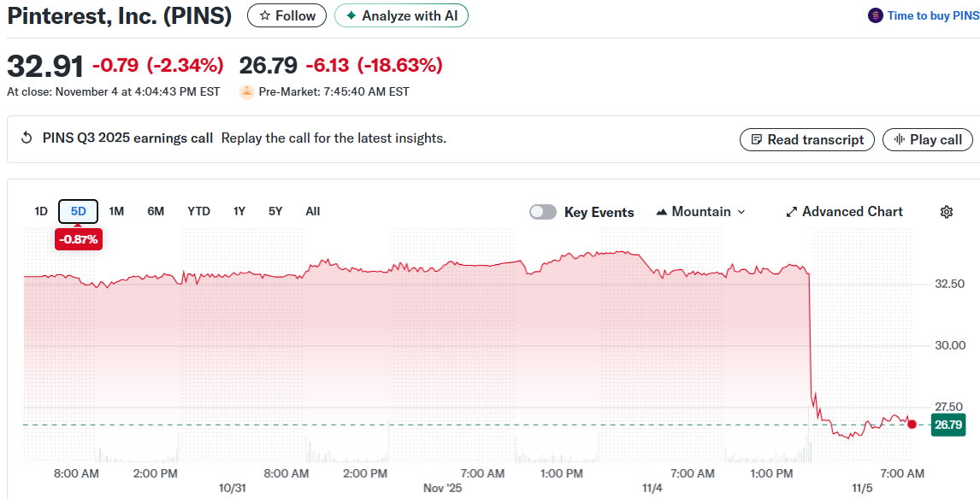This screenshot has width=980, height=499.
Task: Click the 26.79 price label on chart
Action: click(x=948, y=425)
